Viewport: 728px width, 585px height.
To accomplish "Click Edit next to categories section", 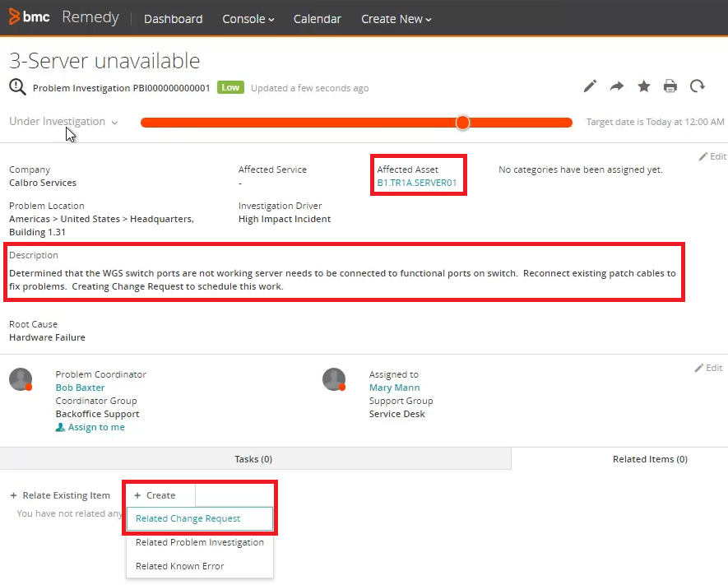I will coord(712,156).
